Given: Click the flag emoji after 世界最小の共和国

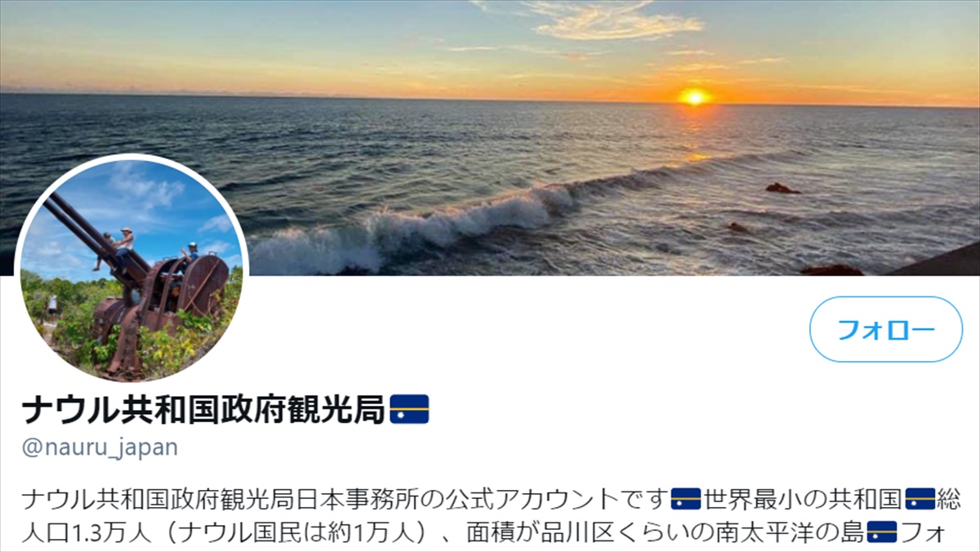Looking at the screenshot, I should [x=920, y=499].
